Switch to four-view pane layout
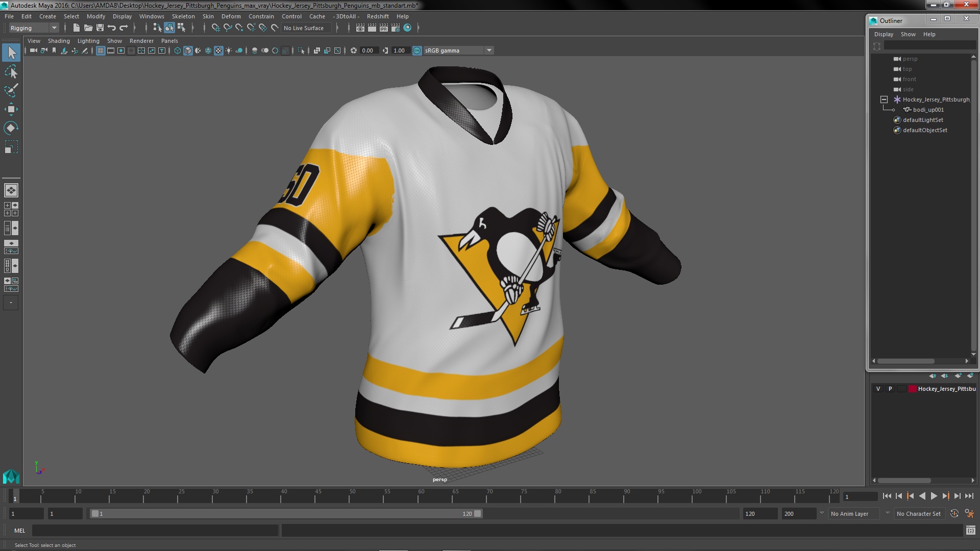This screenshot has width=980, height=551. [11, 209]
